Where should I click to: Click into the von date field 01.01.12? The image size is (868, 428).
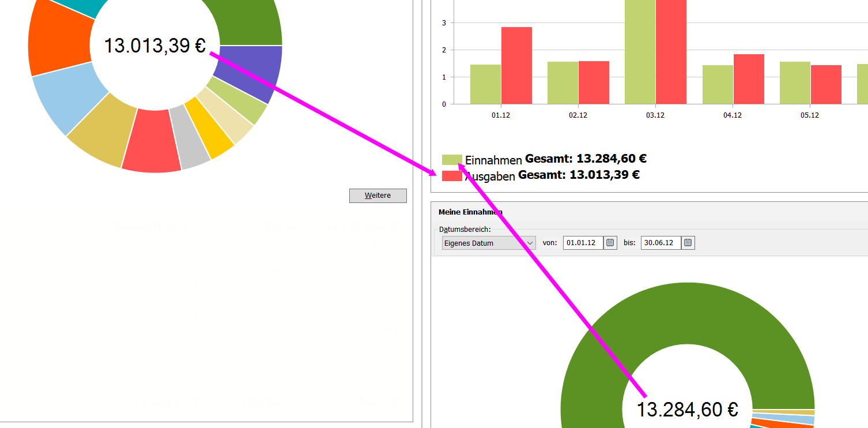pyautogui.click(x=583, y=243)
